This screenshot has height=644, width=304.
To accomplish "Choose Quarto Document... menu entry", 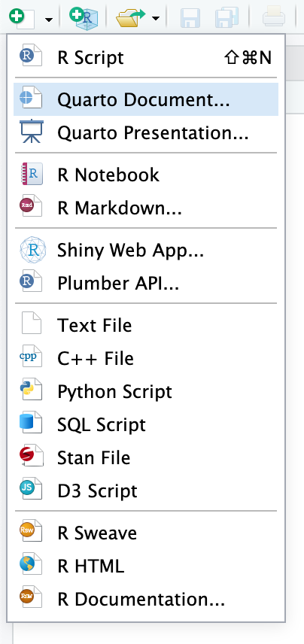I will point(146,99).
